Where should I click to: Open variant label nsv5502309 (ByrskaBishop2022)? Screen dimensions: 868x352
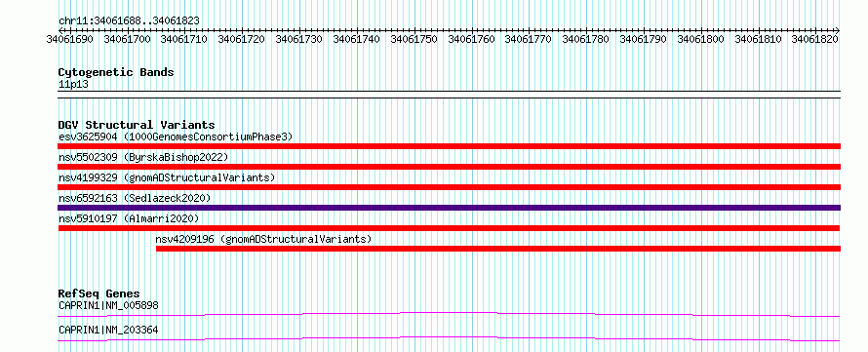pyautogui.click(x=143, y=157)
